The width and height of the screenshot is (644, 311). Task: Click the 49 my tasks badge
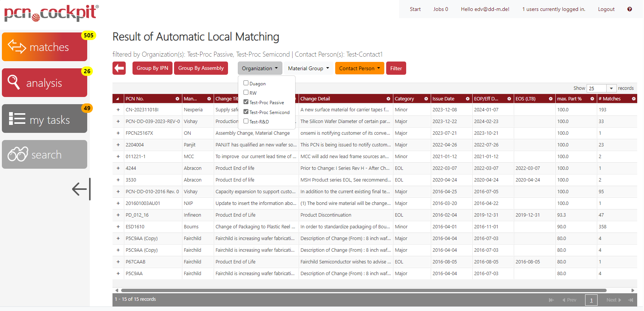87,108
